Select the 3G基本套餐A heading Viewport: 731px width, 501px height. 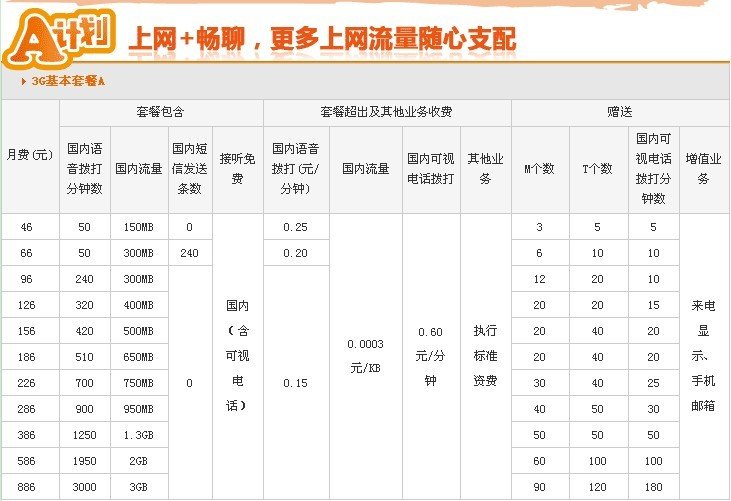[x=68, y=82]
